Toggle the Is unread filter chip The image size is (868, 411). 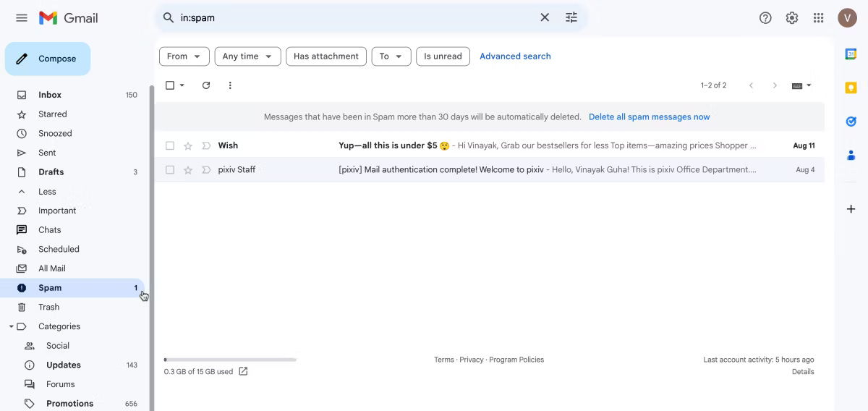tap(443, 56)
